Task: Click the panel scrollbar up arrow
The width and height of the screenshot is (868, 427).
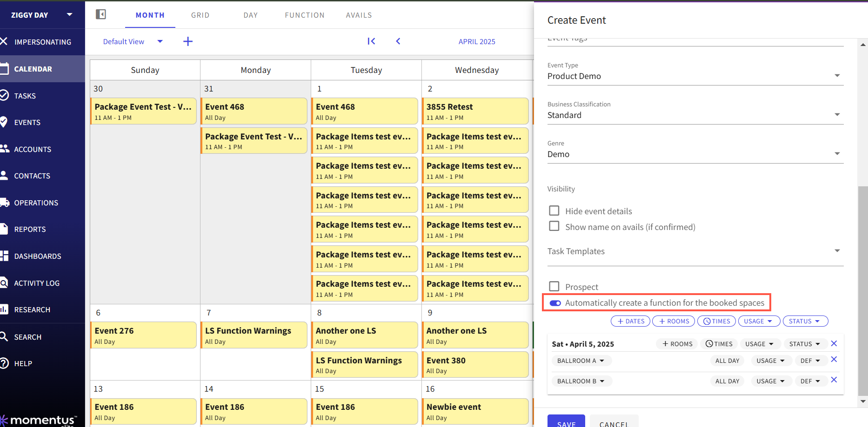Action: [x=863, y=45]
